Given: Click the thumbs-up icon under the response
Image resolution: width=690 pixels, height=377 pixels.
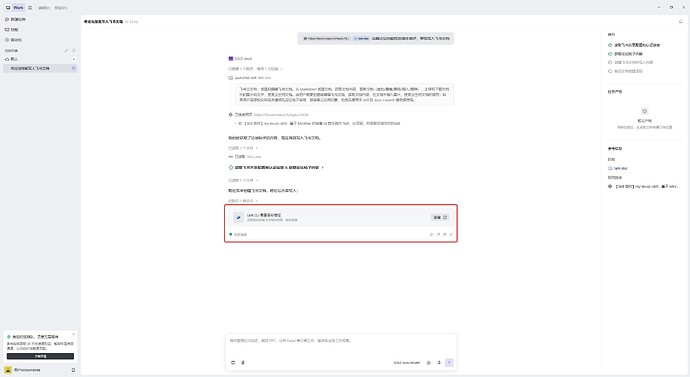Looking at the screenshot, I should pos(431,234).
